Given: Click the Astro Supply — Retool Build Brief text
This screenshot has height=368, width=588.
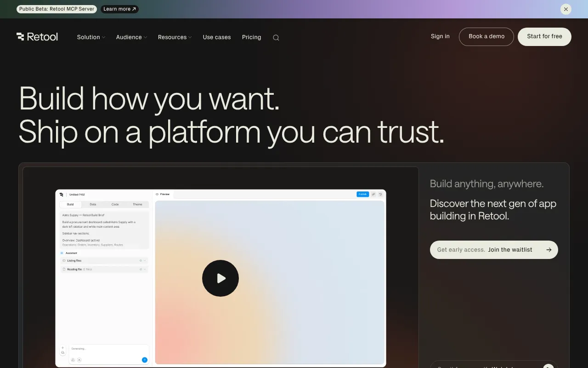Looking at the screenshot, I should pyautogui.click(x=83, y=215).
